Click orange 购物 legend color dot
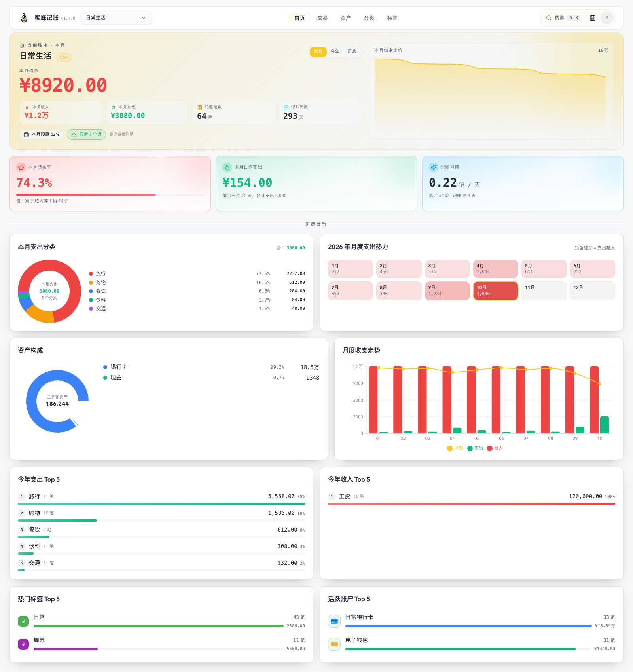The width and height of the screenshot is (633, 672). [x=91, y=283]
